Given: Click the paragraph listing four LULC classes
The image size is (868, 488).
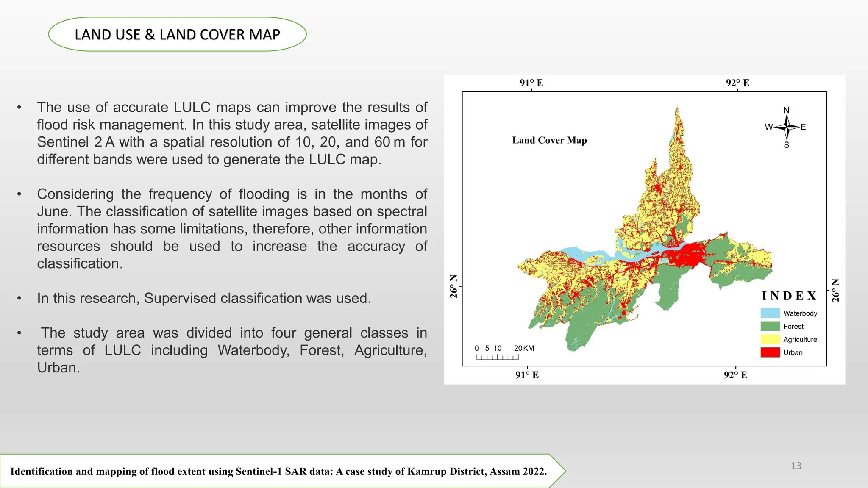Looking at the screenshot, I should 232,350.
